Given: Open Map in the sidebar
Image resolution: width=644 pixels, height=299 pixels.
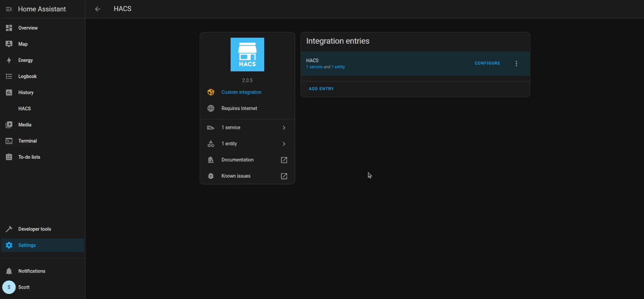Looking at the screenshot, I should tap(43, 44).
